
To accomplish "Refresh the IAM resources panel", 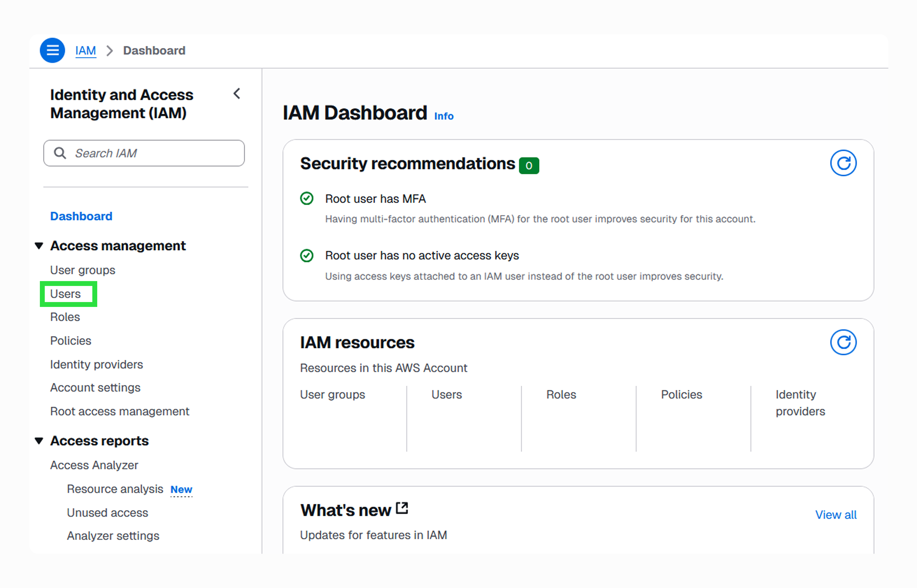I will click(843, 342).
